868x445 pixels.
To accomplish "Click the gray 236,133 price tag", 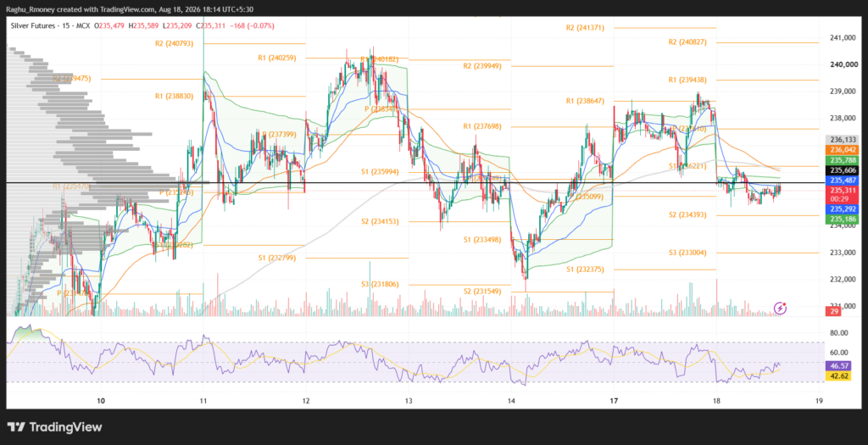I will 842,140.
